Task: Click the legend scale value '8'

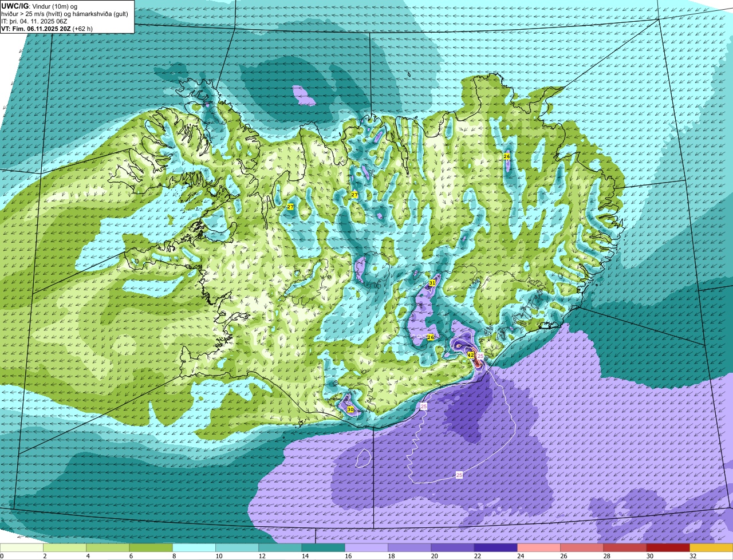Action: point(173,556)
